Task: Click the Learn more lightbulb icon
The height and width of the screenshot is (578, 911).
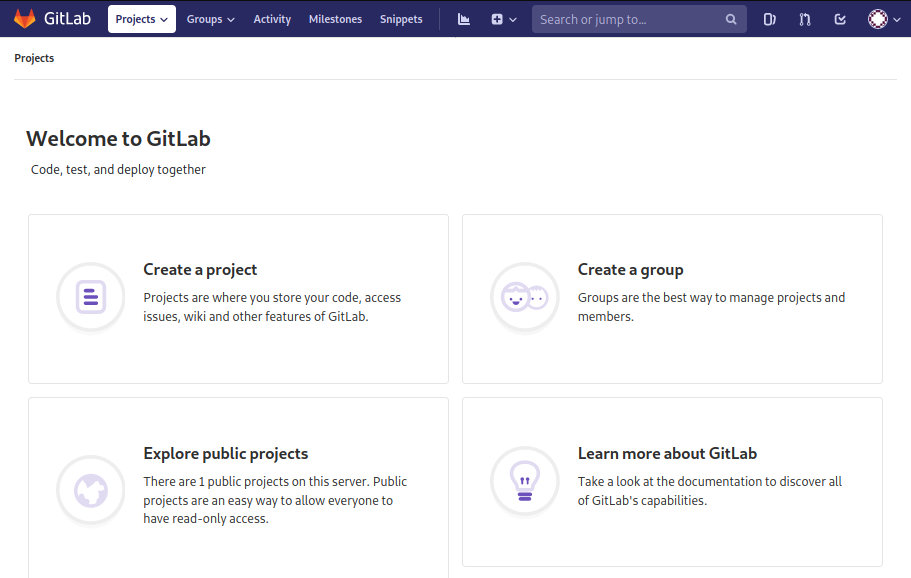Action: point(525,481)
